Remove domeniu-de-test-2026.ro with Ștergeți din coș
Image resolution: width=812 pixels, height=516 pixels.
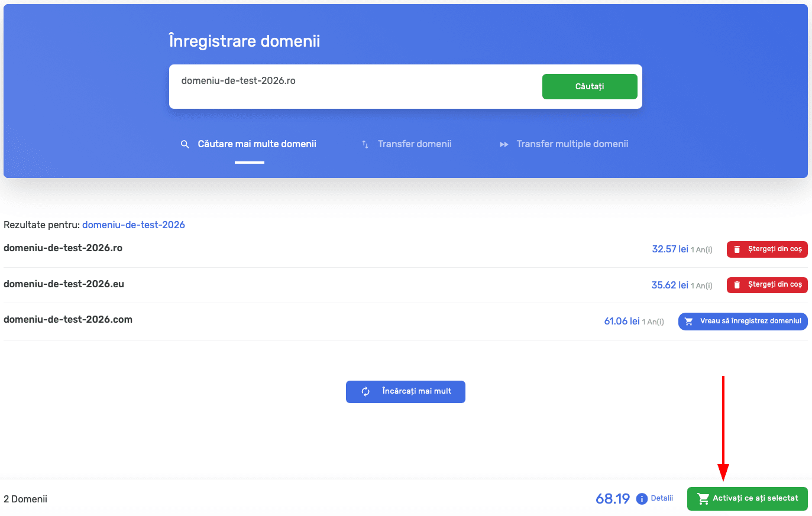pyautogui.click(x=774, y=249)
